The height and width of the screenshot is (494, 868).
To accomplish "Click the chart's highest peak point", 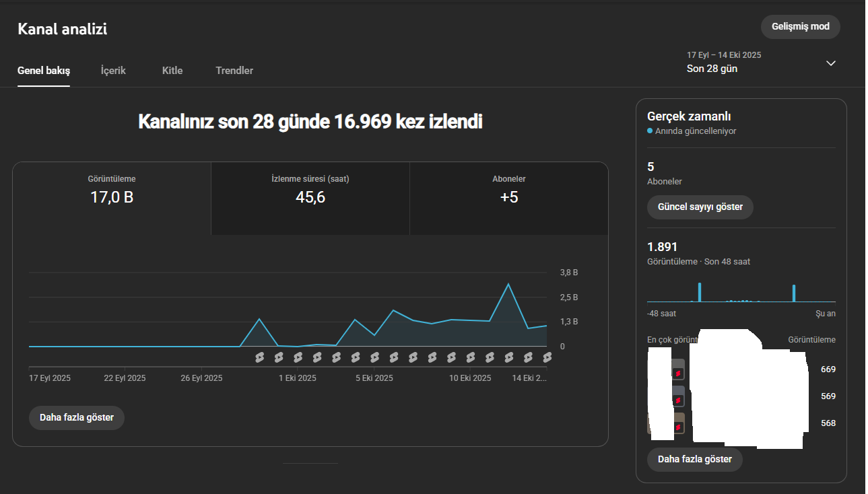I will (x=508, y=284).
